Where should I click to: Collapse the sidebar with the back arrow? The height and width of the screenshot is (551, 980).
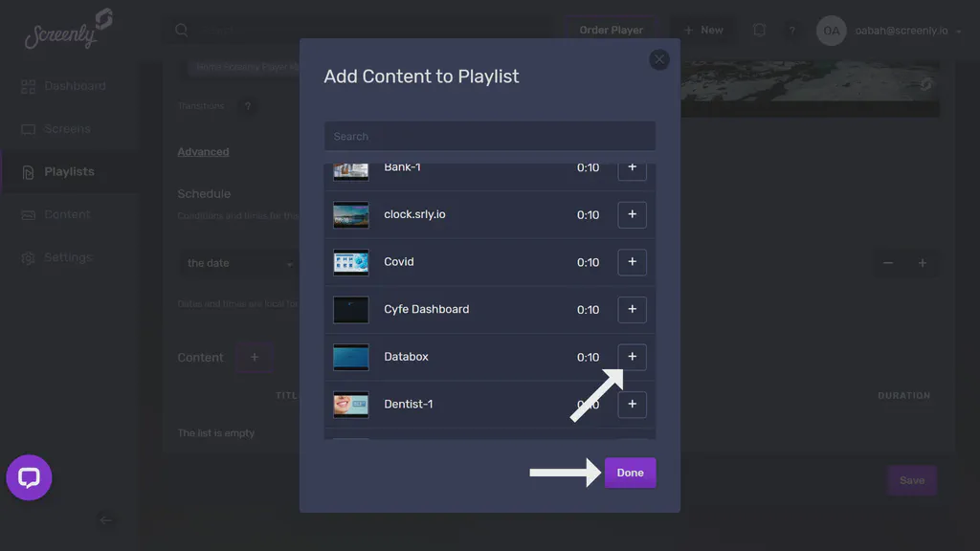(105, 520)
